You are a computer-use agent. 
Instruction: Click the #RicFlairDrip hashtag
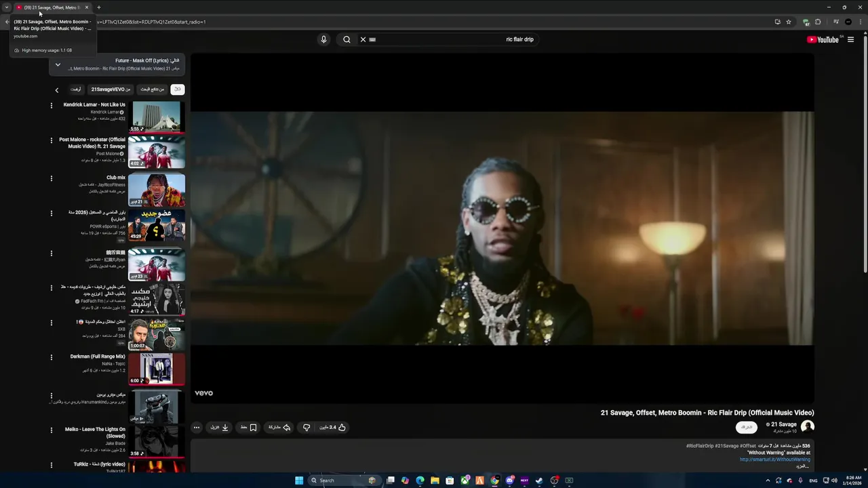click(700, 446)
